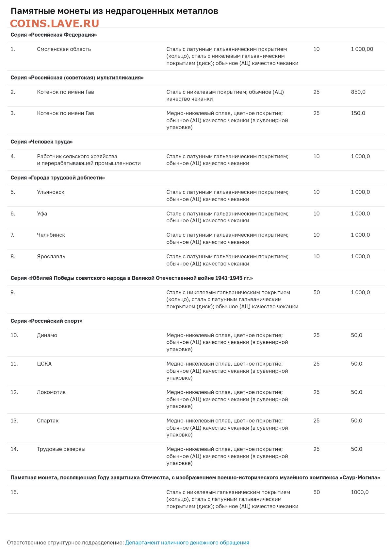
Task: Click the ЦСКА coin name
Action: 44,364
